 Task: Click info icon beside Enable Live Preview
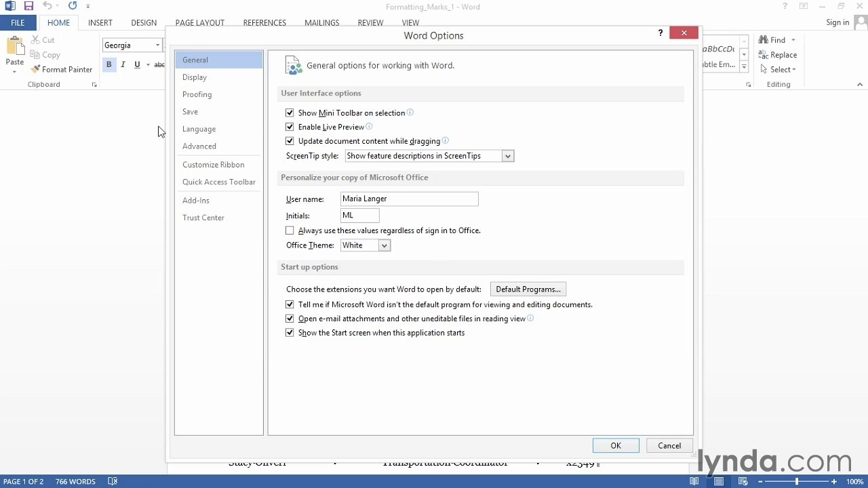(x=370, y=127)
